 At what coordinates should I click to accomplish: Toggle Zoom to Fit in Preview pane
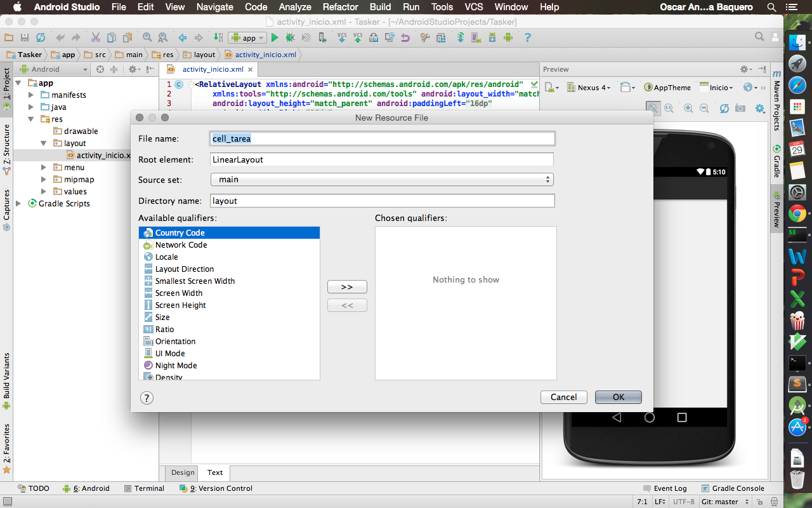point(653,108)
